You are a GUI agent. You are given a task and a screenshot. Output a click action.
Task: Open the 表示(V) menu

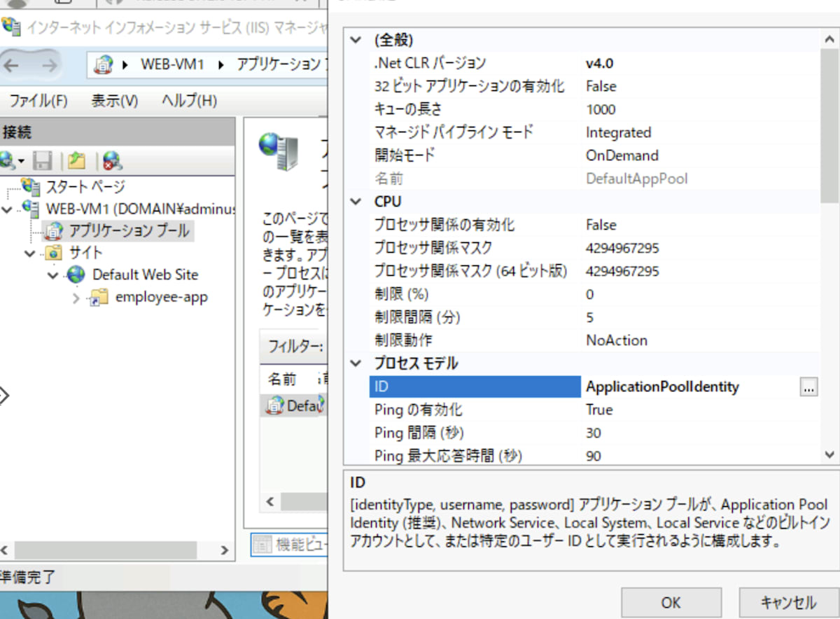click(x=115, y=101)
